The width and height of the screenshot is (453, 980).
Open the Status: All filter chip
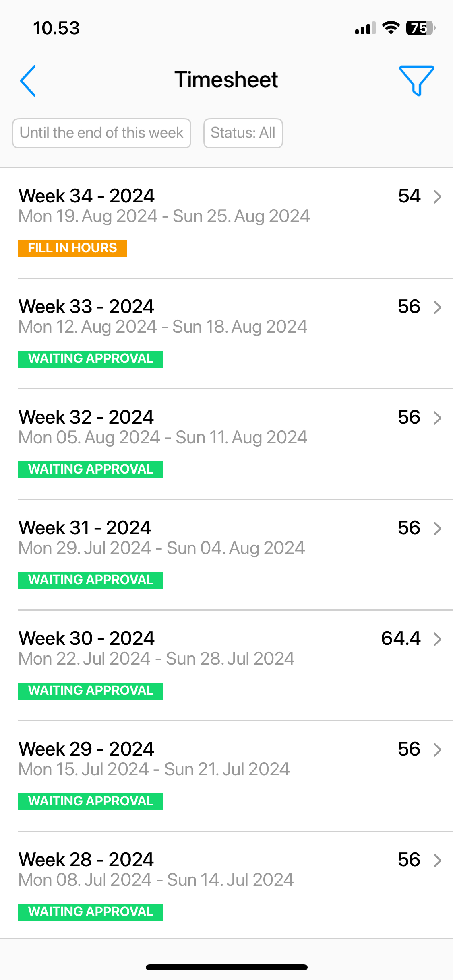[243, 133]
